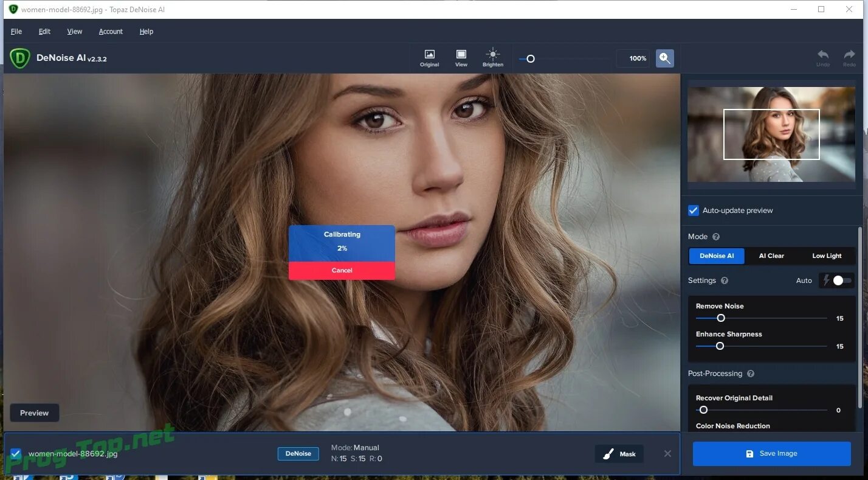Click the Mode: Manual text
Image resolution: width=868 pixels, height=480 pixels.
tap(355, 448)
